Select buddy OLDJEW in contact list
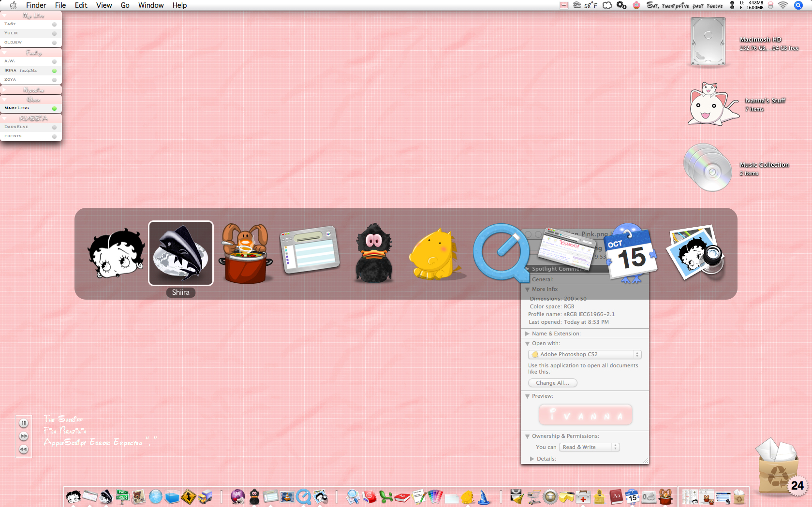Screen dimensions: 812x507 [31, 43]
